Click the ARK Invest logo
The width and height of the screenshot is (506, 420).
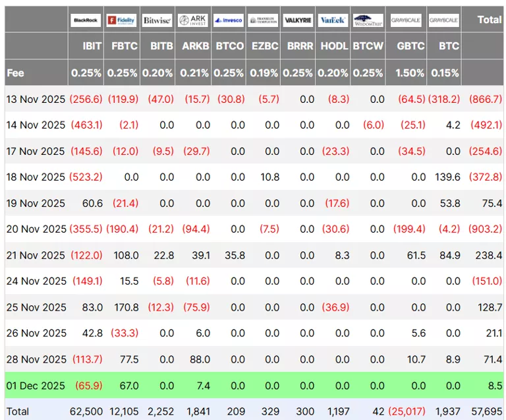pyautogui.click(x=193, y=20)
